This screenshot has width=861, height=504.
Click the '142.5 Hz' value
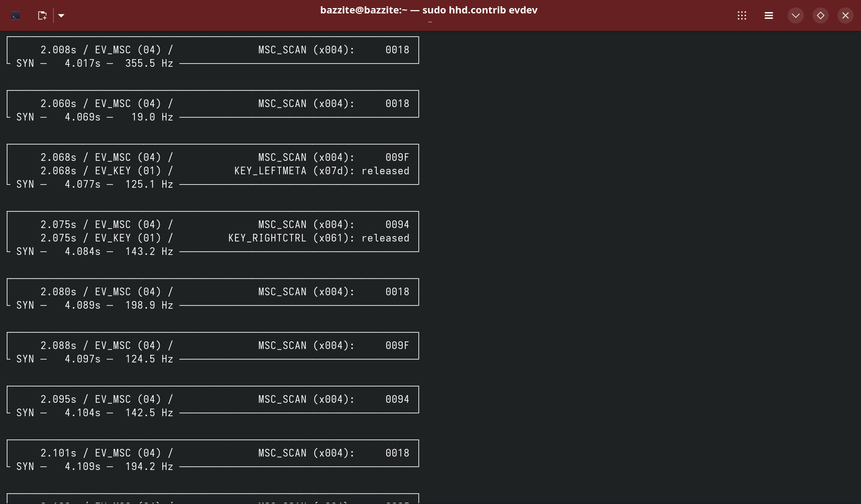(149, 413)
